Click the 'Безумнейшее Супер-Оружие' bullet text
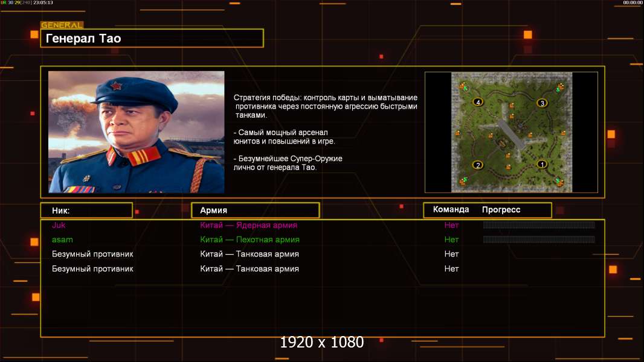Viewport: 644px width, 362px height. [288, 163]
